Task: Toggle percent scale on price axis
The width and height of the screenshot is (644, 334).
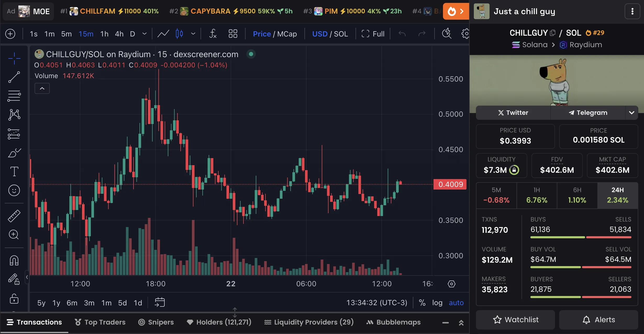Action: point(422,303)
